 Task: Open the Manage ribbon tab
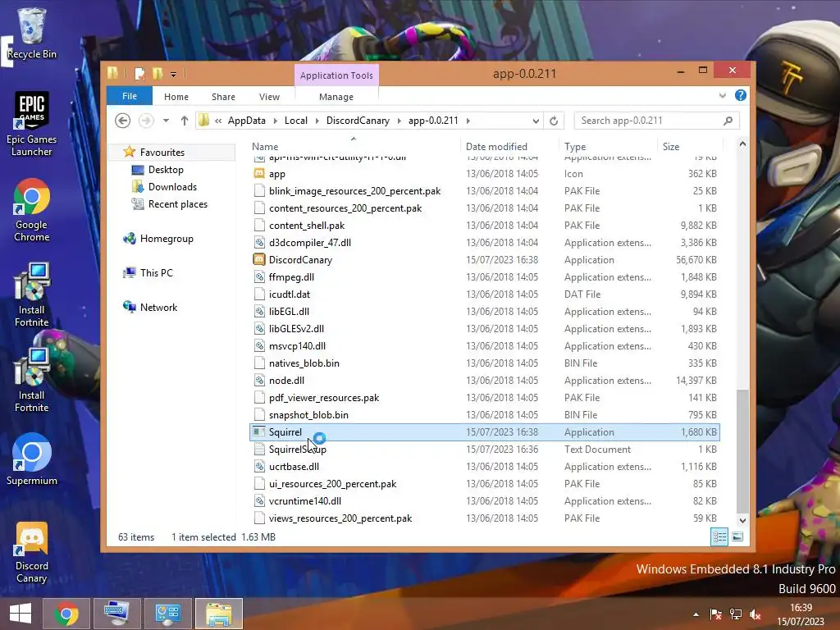tap(336, 97)
